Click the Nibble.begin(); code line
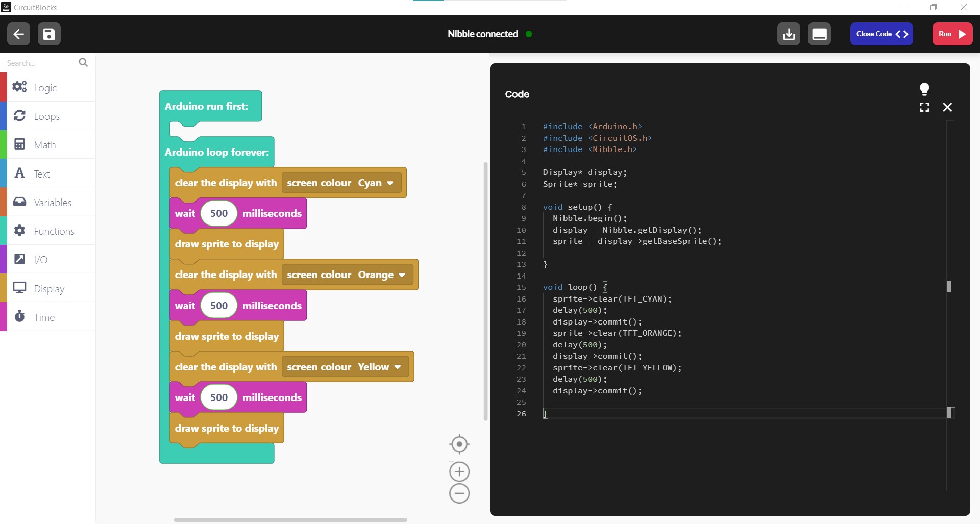This screenshot has width=980, height=524. click(590, 218)
